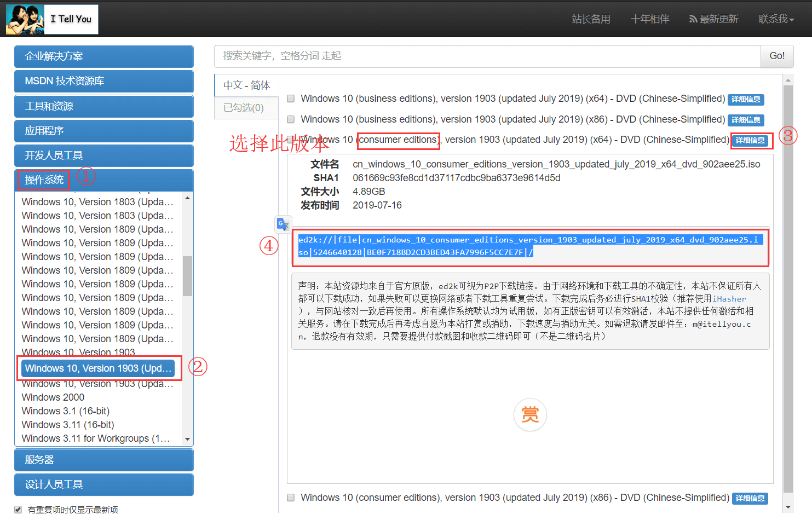The width and height of the screenshot is (812, 520).
Task: Click the 十年相伴 menu item
Action: tap(650, 18)
